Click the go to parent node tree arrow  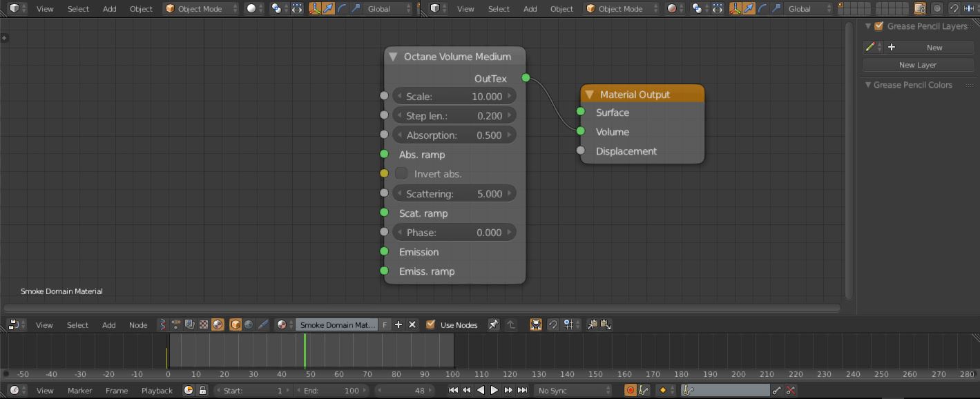click(511, 324)
